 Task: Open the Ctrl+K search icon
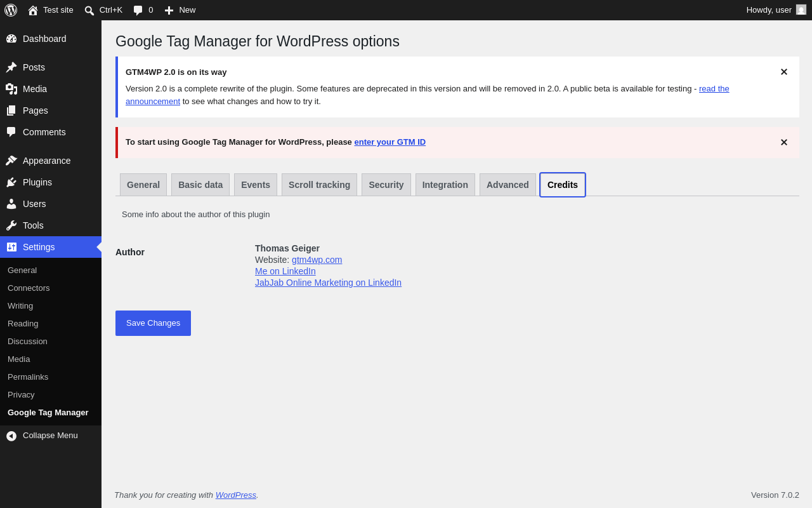click(89, 10)
